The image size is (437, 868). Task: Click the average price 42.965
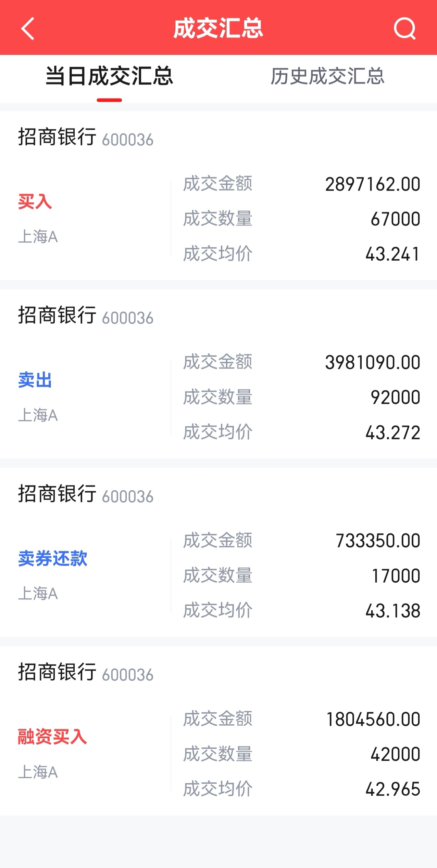393,789
